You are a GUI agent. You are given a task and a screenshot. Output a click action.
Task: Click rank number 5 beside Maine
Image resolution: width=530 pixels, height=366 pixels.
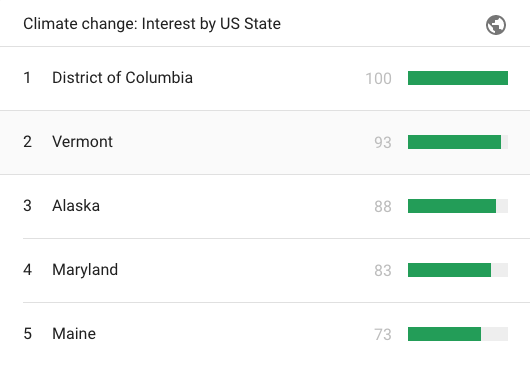point(27,334)
